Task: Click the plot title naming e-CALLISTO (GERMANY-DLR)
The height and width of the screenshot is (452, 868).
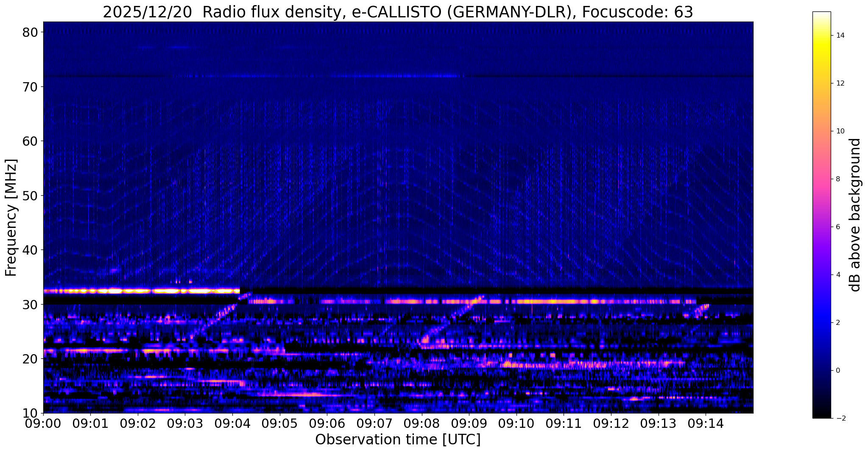Action: click(398, 12)
